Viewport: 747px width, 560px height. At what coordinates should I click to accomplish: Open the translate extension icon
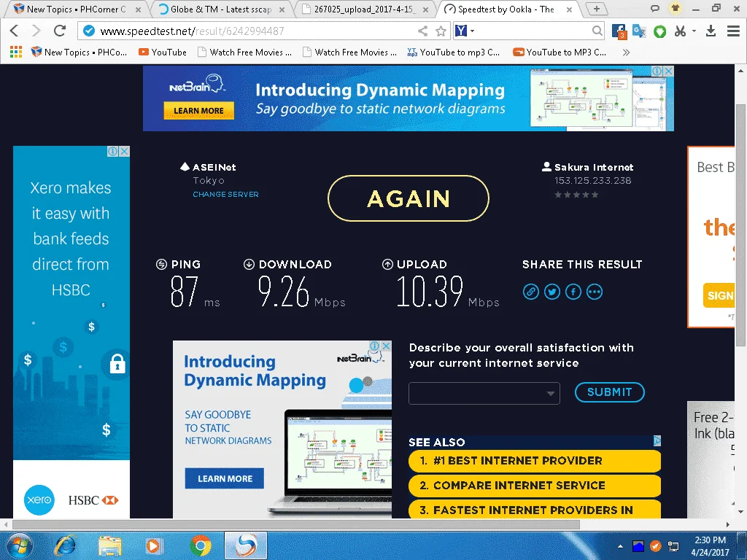639,31
